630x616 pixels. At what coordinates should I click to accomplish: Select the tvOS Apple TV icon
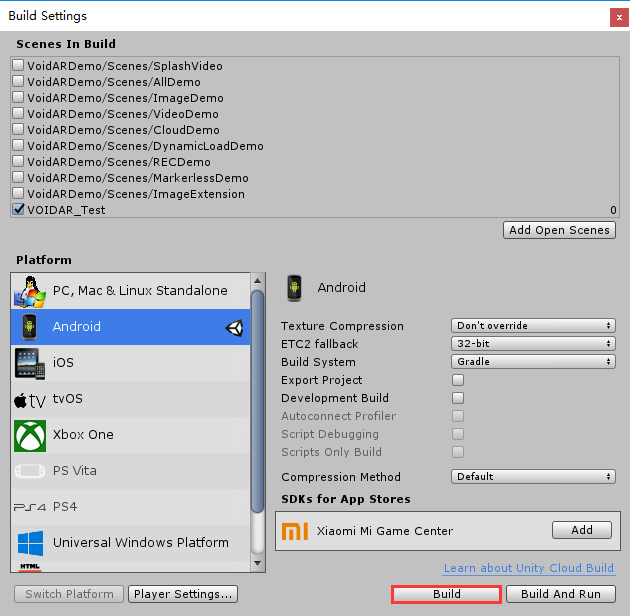[29, 399]
